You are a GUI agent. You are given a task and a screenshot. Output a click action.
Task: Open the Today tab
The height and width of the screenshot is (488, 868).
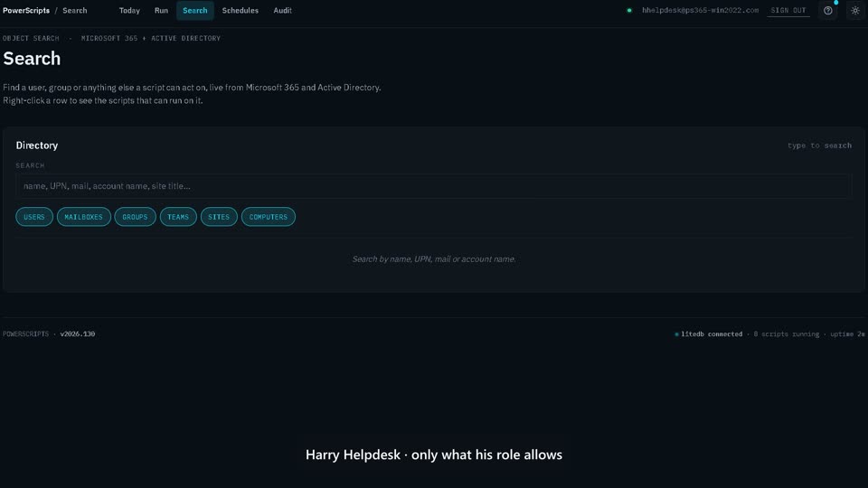click(129, 11)
